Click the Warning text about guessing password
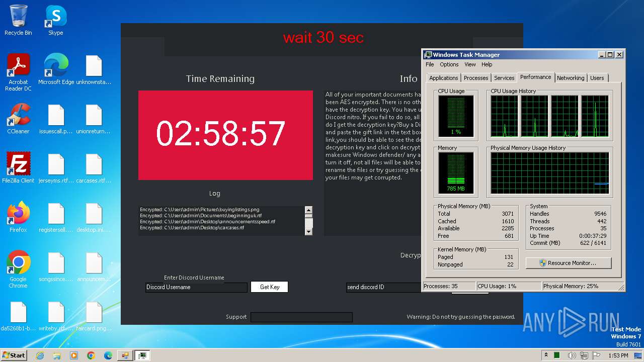 (x=461, y=317)
